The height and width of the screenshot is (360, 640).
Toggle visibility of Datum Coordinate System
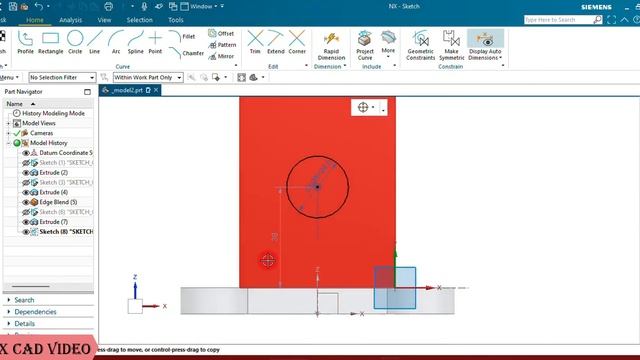(x=26, y=153)
